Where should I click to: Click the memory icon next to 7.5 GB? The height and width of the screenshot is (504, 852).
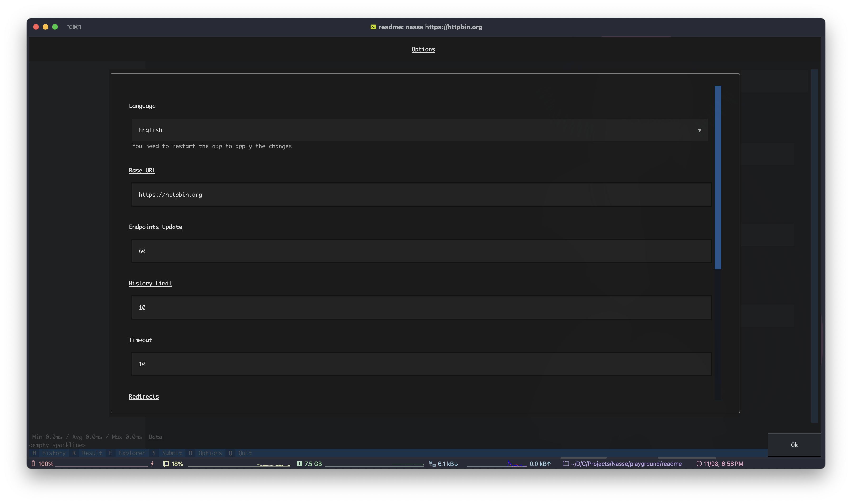pyautogui.click(x=299, y=464)
